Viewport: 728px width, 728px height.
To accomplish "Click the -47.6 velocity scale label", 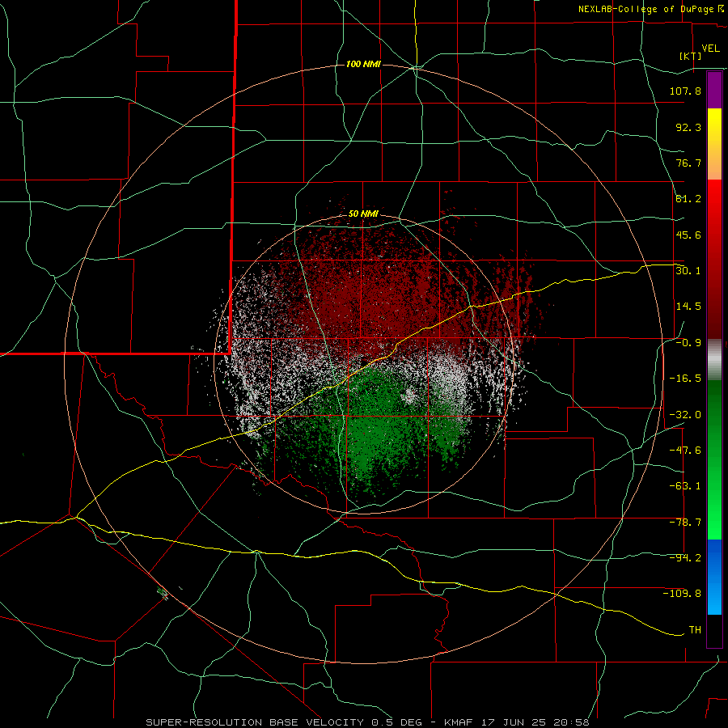I will click(685, 451).
